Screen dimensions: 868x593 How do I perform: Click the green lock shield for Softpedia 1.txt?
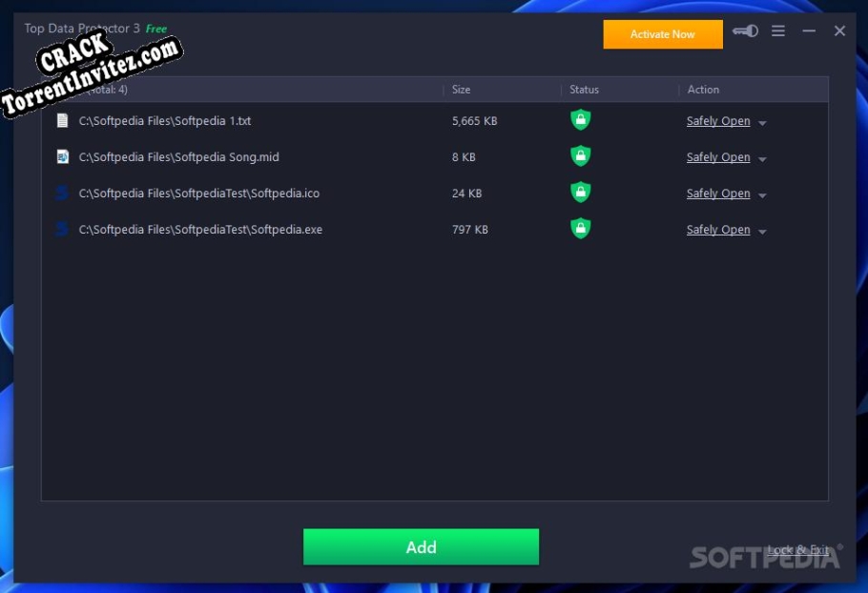580,119
